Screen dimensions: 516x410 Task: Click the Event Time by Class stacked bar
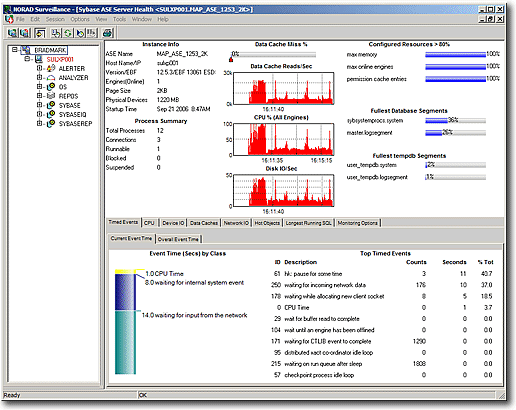pyautogui.click(x=125, y=322)
